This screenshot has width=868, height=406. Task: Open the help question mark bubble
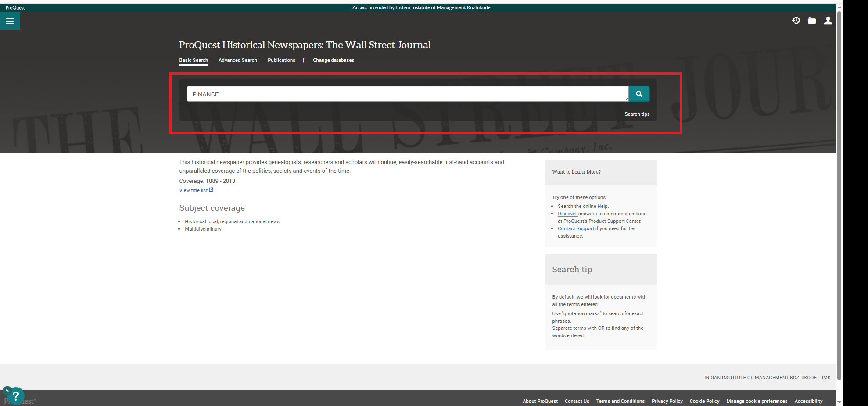point(15,396)
